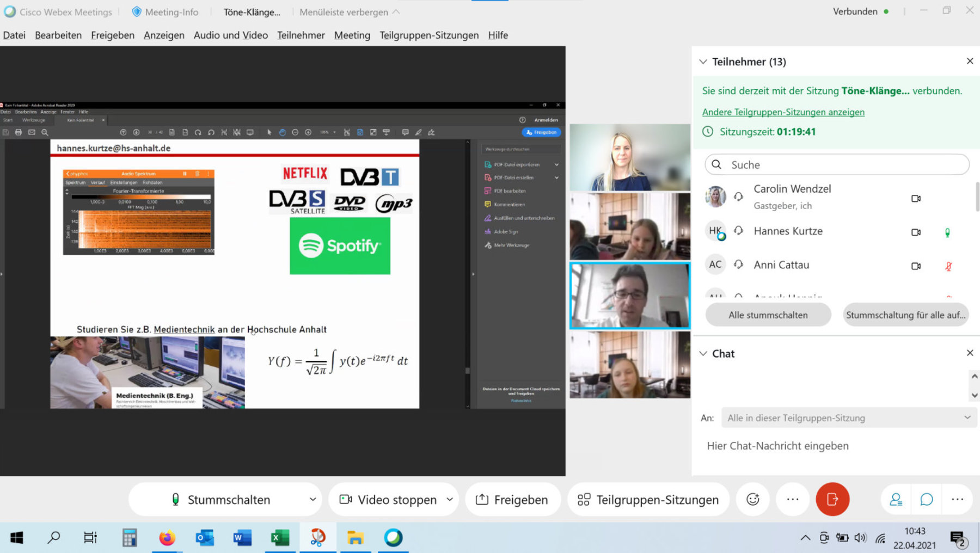Viewport: 980px width, 553px height.
Task: Toggle the camera icon for Carolin Wendzel
Action: [916, 199]
